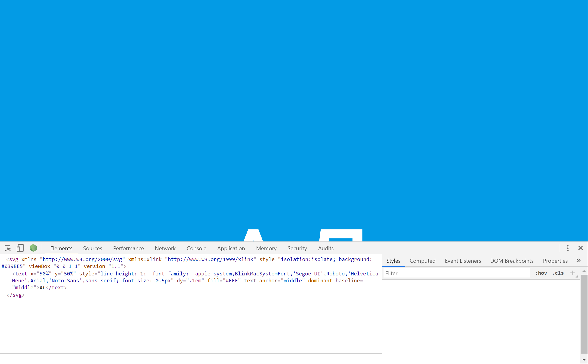Toggle the :hov element state pane

[x=541, y=273]
